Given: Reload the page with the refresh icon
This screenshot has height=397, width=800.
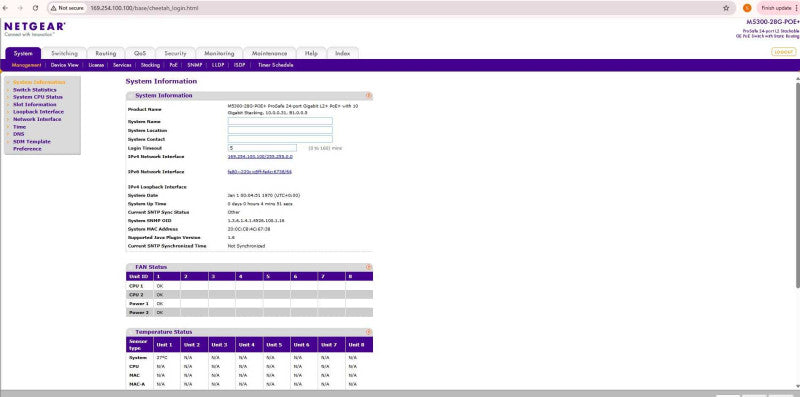Looking at the screenshot, I should click(35, 8).
